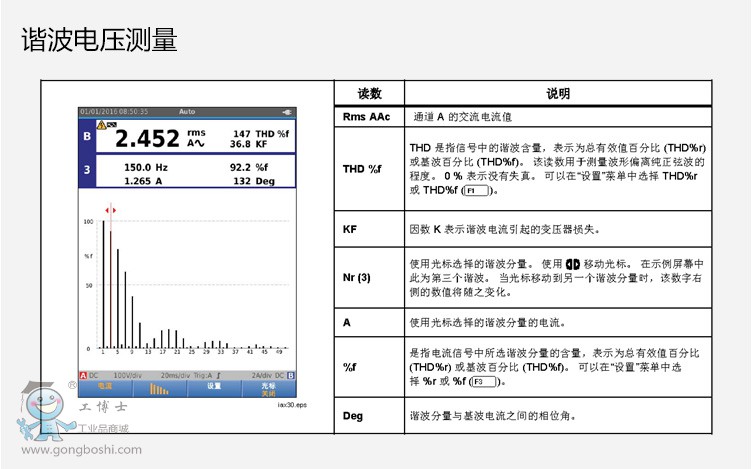The height and width of the screenshot is (469, 753).
Task: Click the battery indicator in scope header
Action: click(288, 111)
